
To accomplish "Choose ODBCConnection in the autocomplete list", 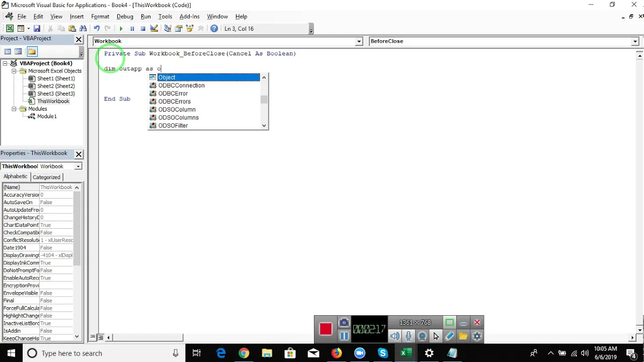I will tap(204, 85).
